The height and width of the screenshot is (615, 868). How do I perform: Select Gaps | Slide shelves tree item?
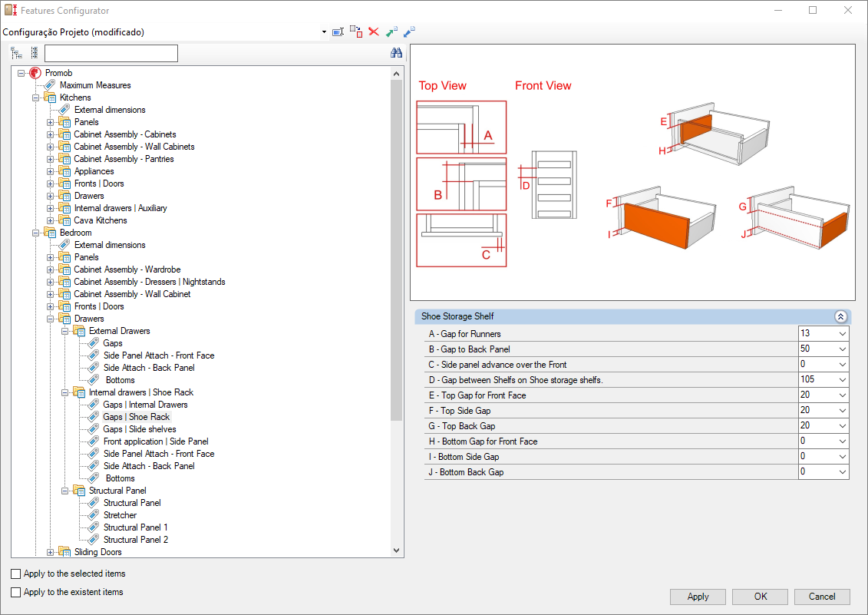click(140, 429)
